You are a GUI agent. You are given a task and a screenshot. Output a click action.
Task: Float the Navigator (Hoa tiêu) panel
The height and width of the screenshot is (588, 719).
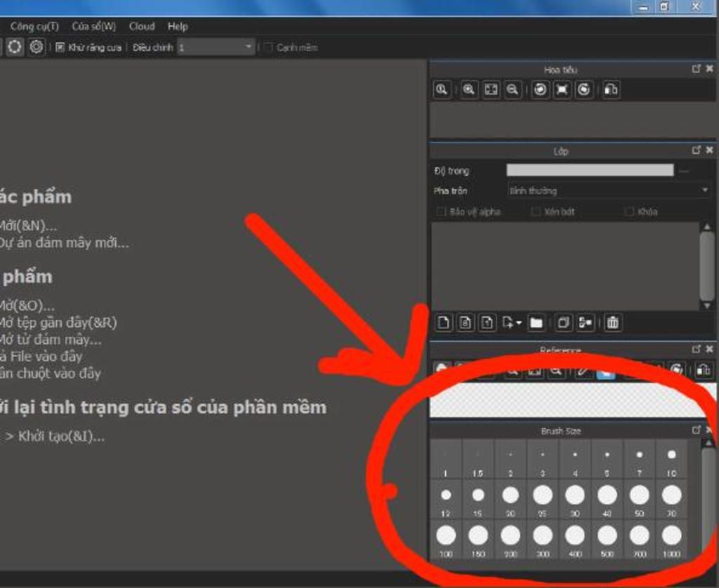[696, 69]
